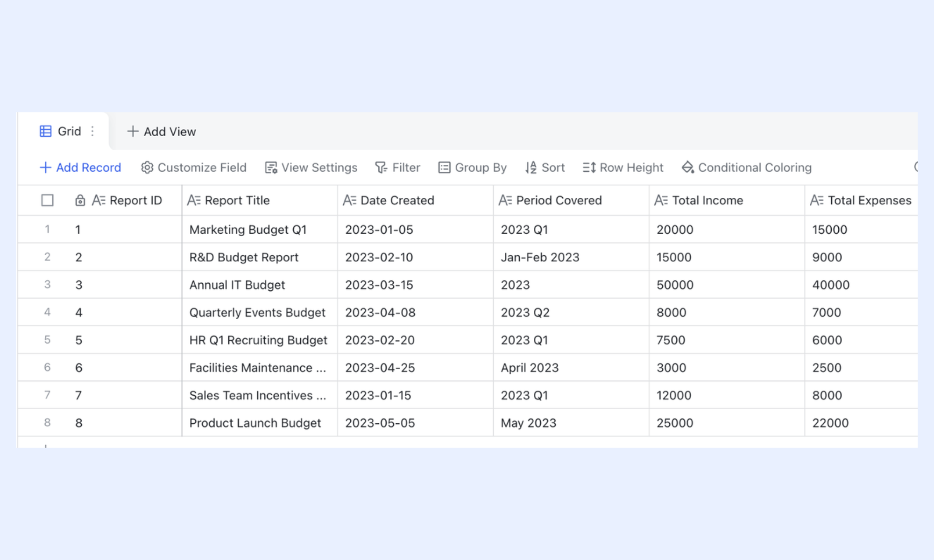Viewport: 934px width, 560px height.
Task: Click the text-type icon of Period Covered column
Action: [505, 200]
